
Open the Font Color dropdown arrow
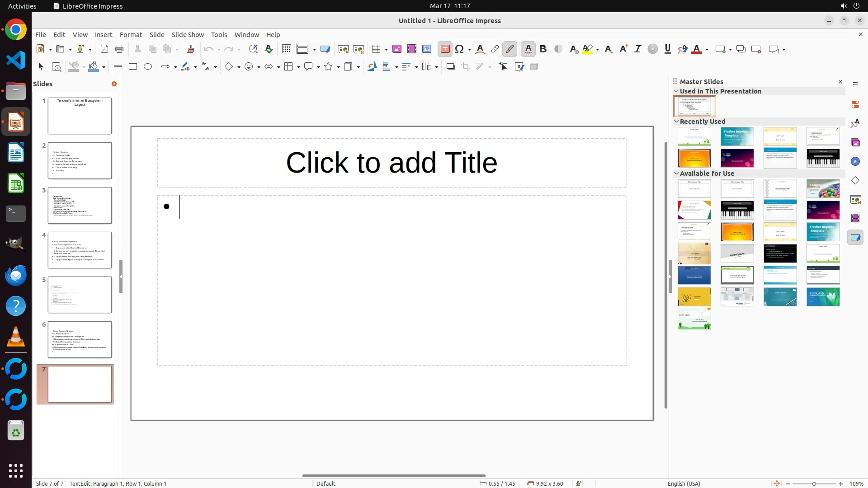point(707,50)
